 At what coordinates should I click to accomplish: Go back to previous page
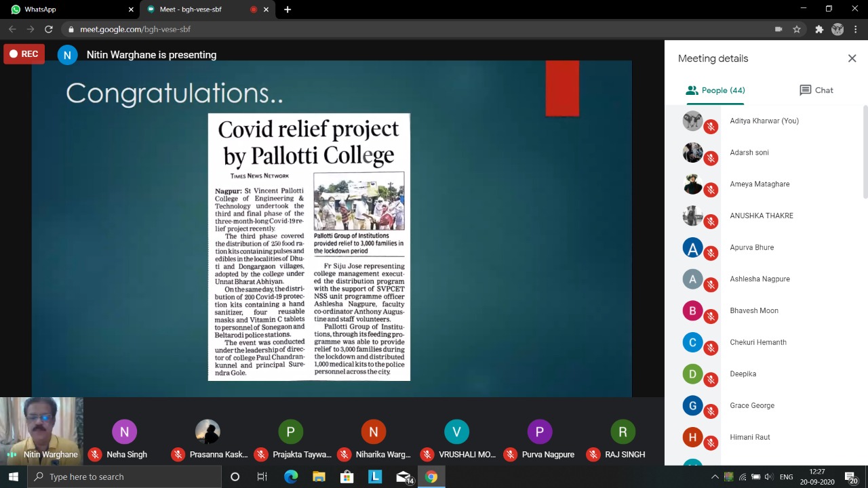point(12,29)
